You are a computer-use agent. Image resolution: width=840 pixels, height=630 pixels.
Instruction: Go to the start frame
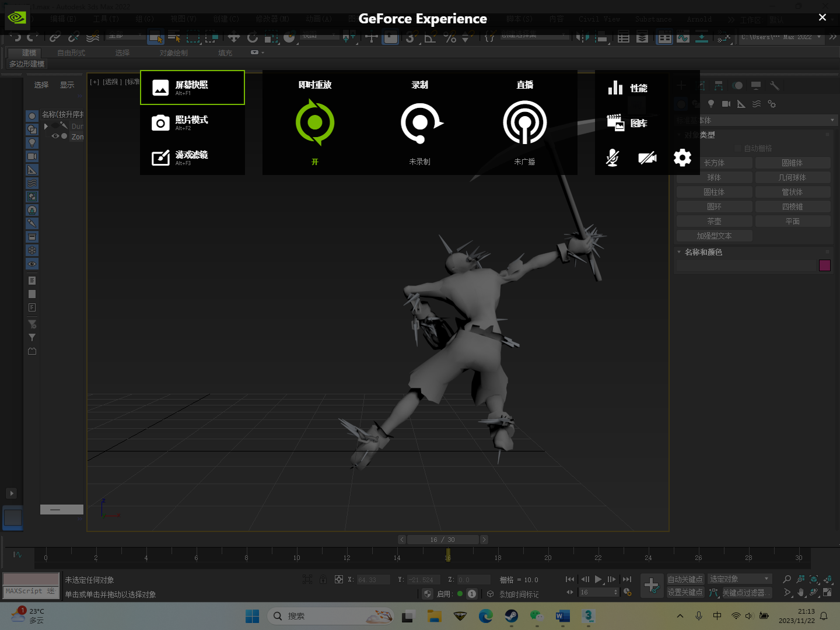[570, 579]
